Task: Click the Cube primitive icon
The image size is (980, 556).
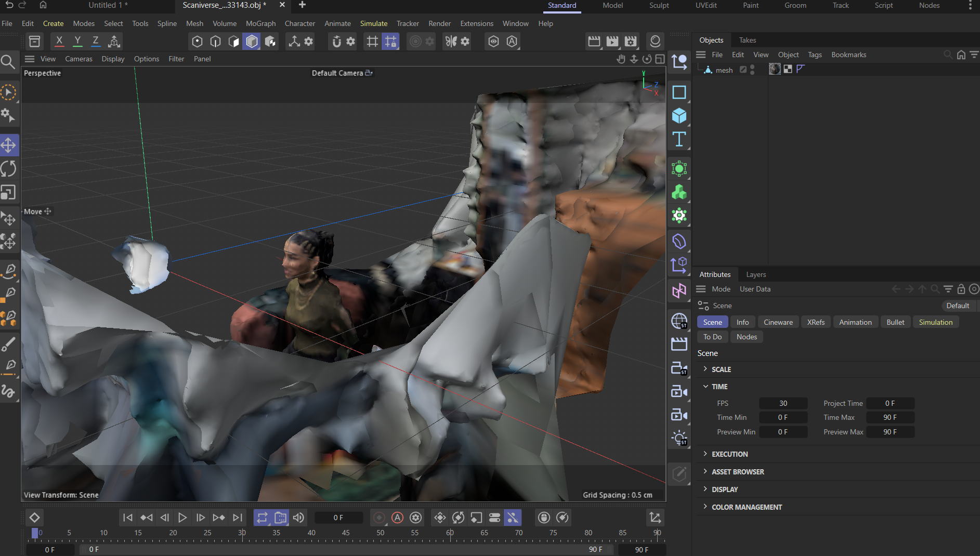Action: 679,115
